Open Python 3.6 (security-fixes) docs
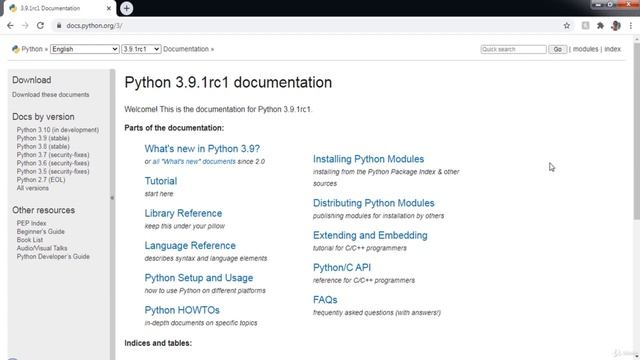Viewport: 640px width, 360px height. coord(53,163)
